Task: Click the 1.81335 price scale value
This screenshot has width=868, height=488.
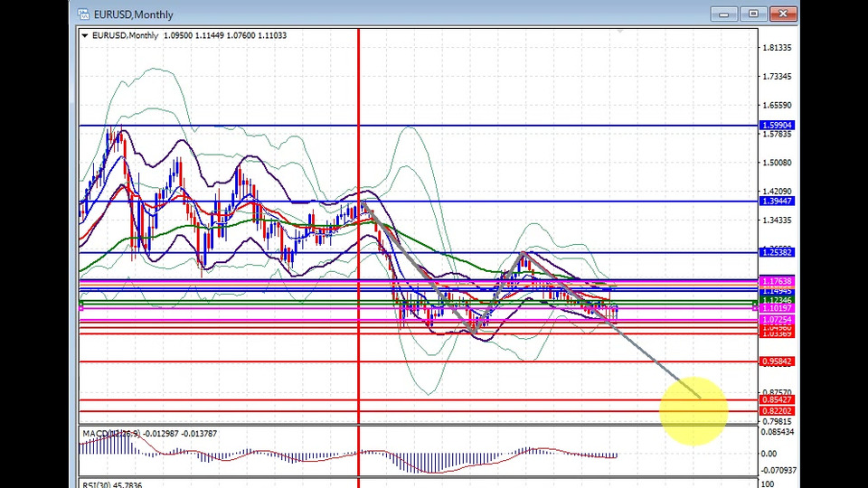Action: (x=777, y=48)
